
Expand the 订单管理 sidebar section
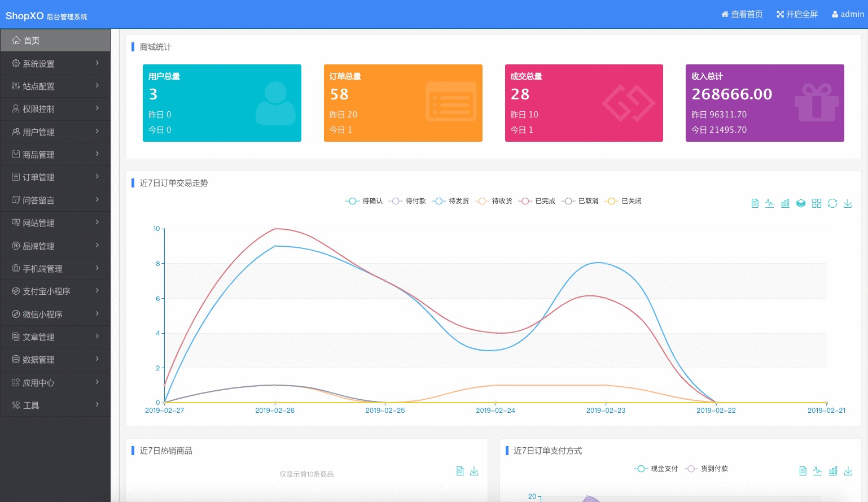coord(55,177)
